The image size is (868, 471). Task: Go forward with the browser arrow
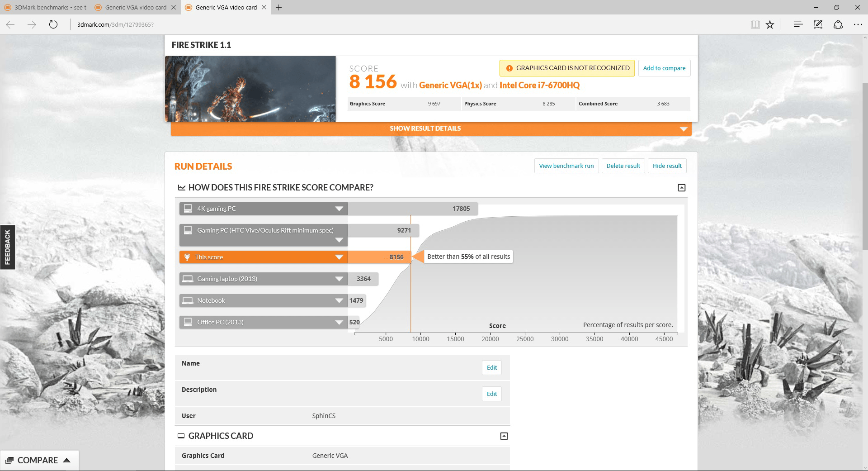32,24
